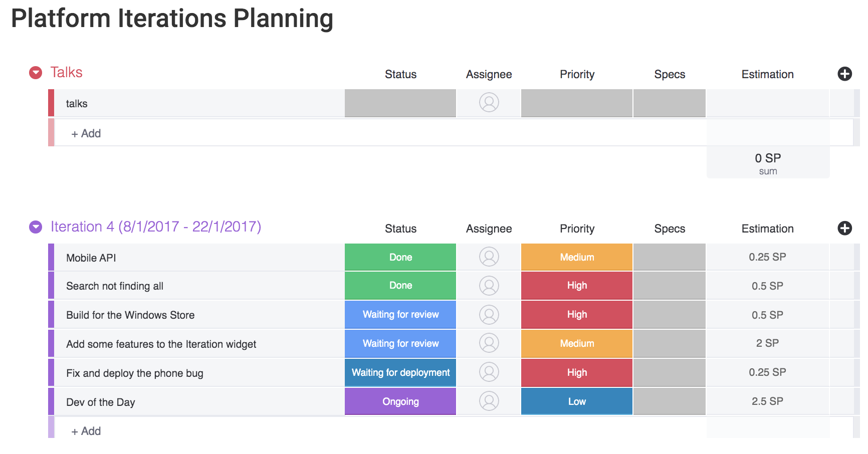Edit 0.25 SP estimation of Mobile API
The image size is (868, 454).
[767, 257]
